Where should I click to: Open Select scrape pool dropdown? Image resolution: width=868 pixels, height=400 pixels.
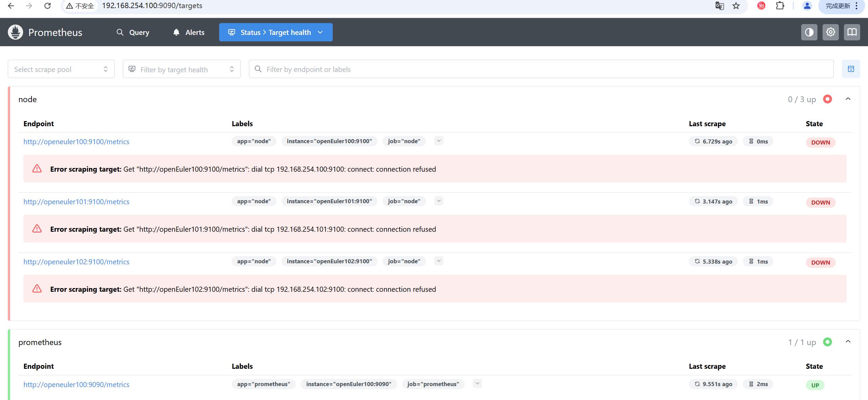click(61, 69)
